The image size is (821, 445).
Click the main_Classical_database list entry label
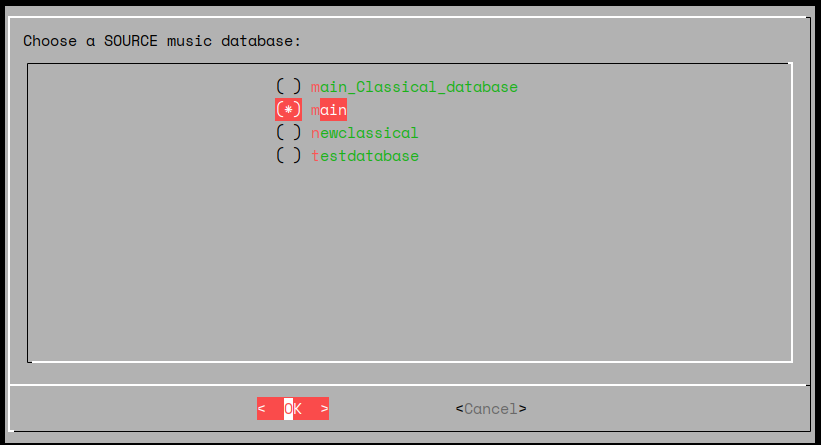click(x=414, y=87)
